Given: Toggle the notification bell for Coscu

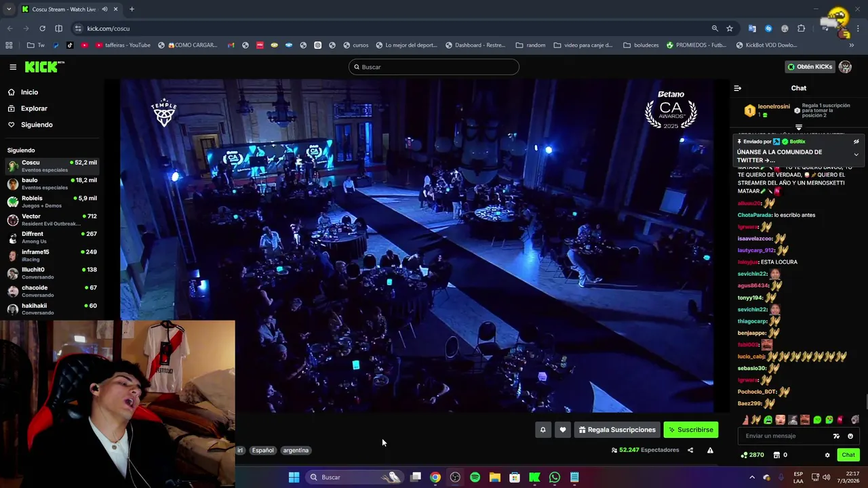Looking at the screenshot, I should [x=542, y=430].
